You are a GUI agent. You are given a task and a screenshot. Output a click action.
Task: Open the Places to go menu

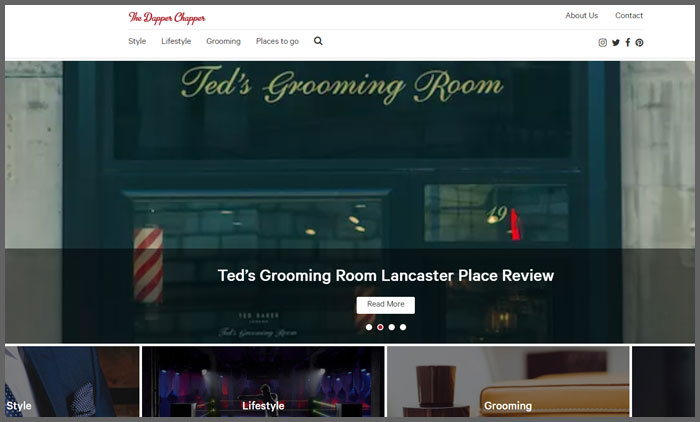pos(277,41)
